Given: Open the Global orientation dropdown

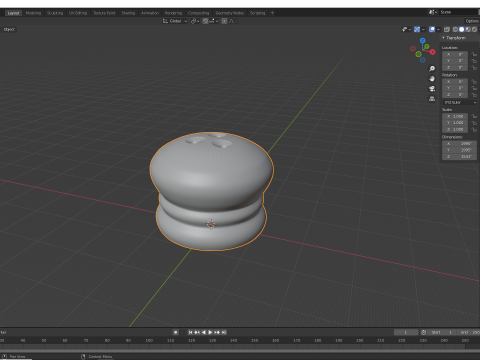Looking at the screenshot, I should pyautogui.click(x=175, y=21).
